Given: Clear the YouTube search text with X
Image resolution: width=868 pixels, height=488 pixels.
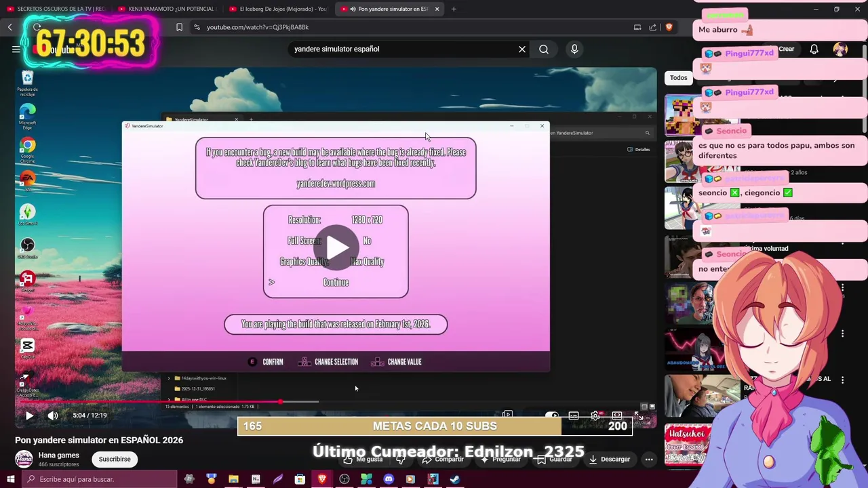Looking at the screenshot, I should tap(522, 49).
